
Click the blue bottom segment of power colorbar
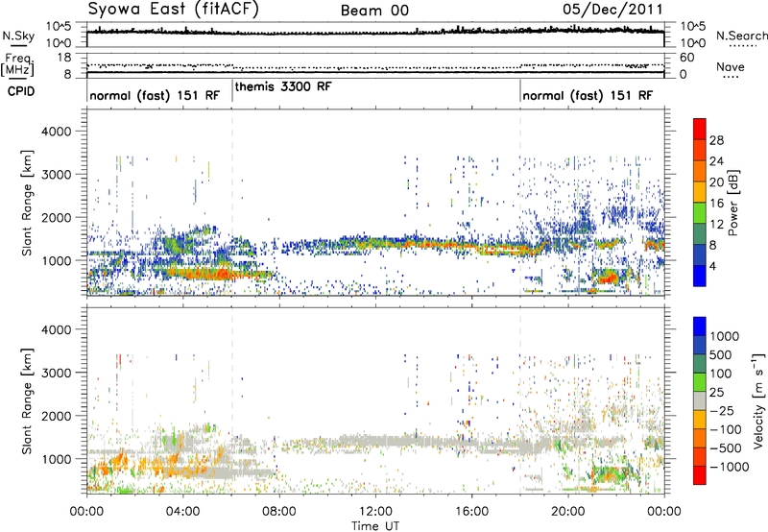click(x=700, y=276)
